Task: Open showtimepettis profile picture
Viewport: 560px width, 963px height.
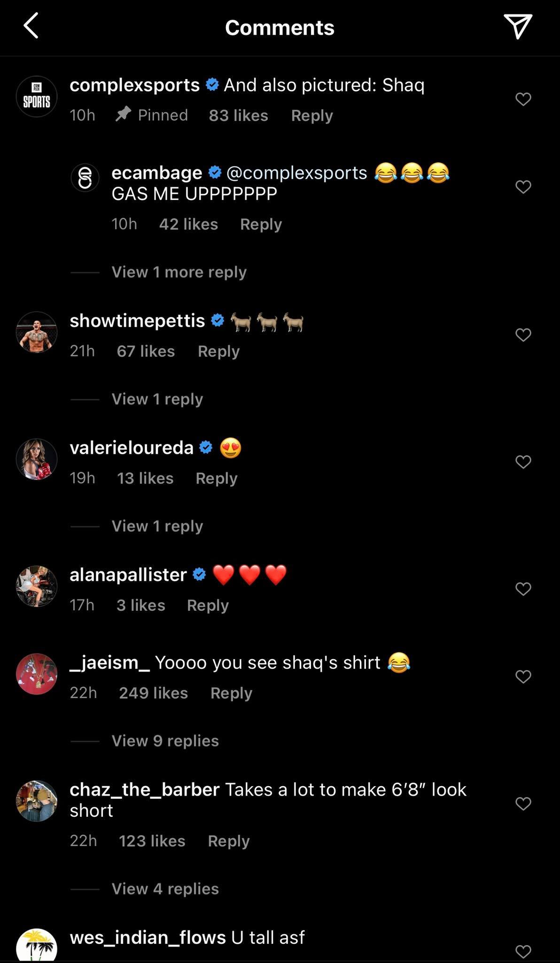Action: (37, 332)
